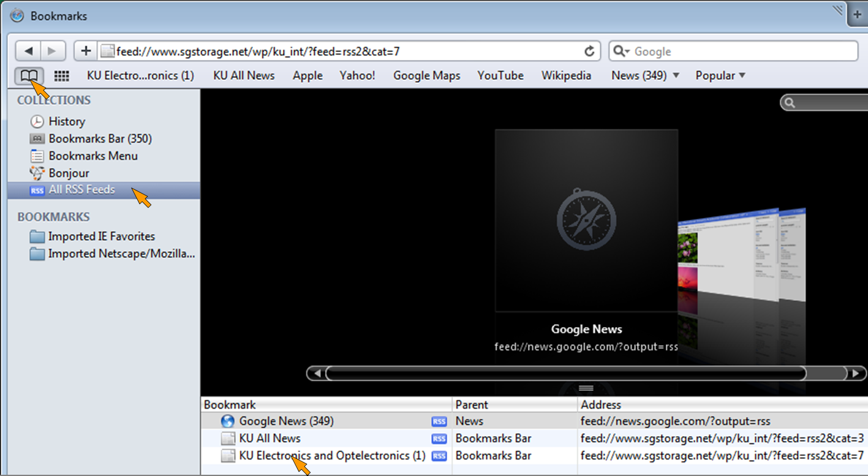
Task: Click the News parent cell
Action: 469,421
